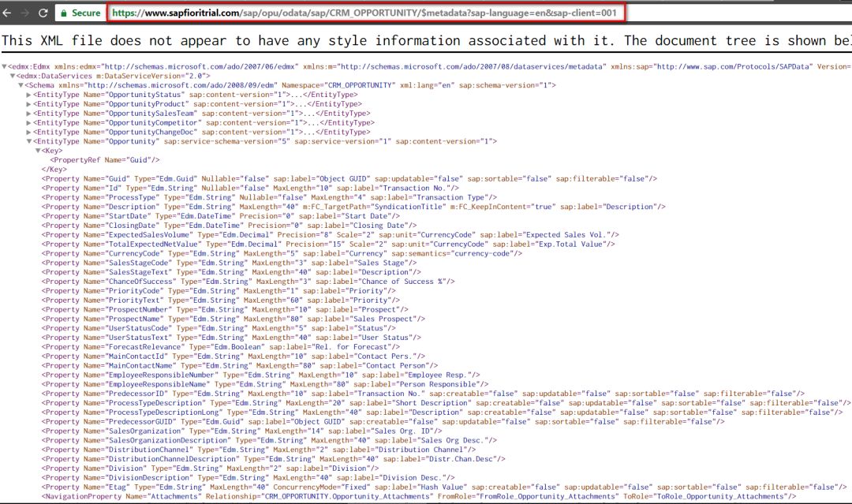
Task: Select the NavigationProperty Name="Attachments" line
Action: tap(419, 496)
